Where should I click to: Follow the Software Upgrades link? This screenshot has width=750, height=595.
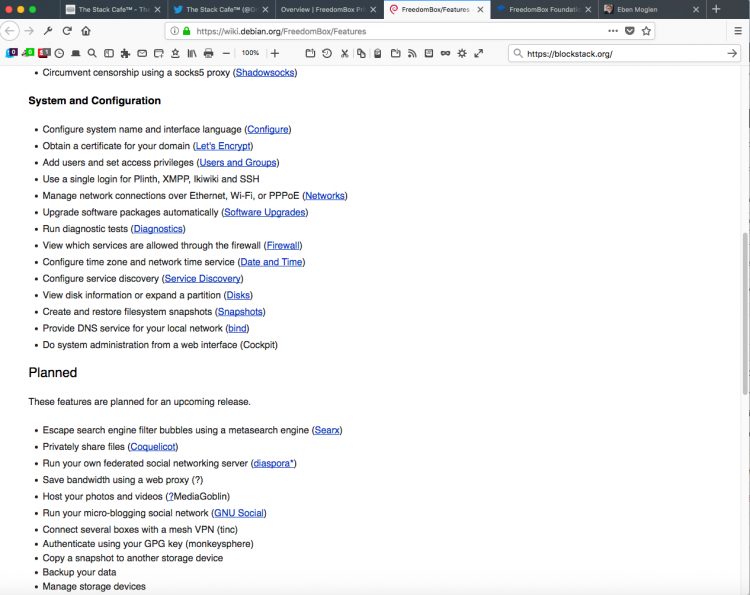265,212
